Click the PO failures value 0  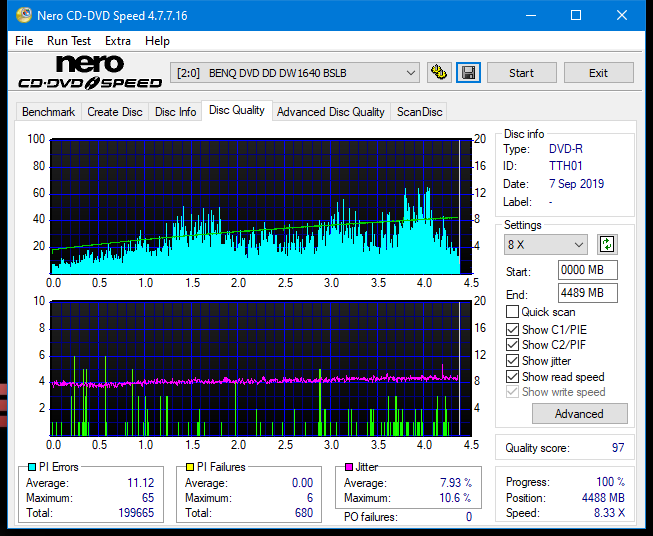(469, 517)
